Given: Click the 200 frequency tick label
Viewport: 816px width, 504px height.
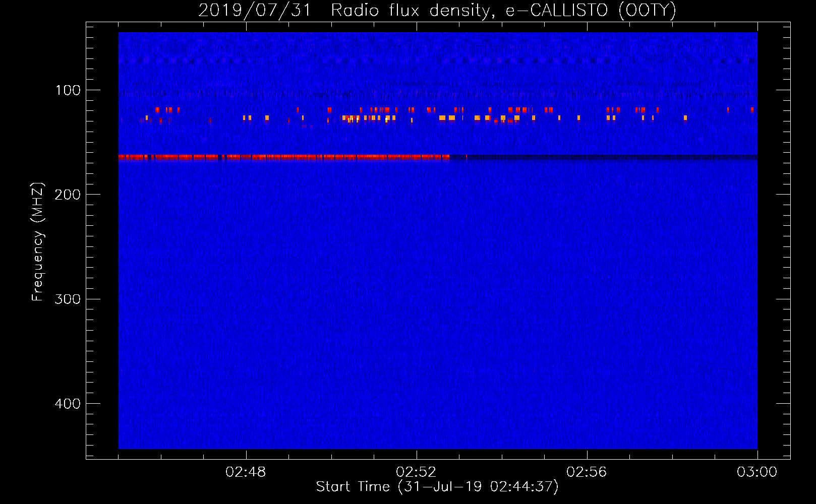Looking at the screenshot, I should click(68, 195).
